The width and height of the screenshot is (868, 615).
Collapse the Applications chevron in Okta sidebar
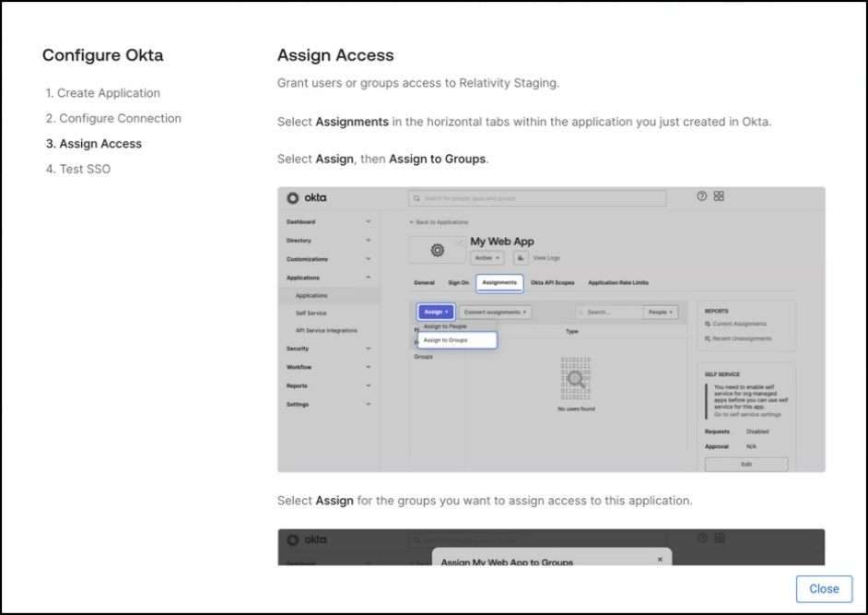click(x=369, y=278)
